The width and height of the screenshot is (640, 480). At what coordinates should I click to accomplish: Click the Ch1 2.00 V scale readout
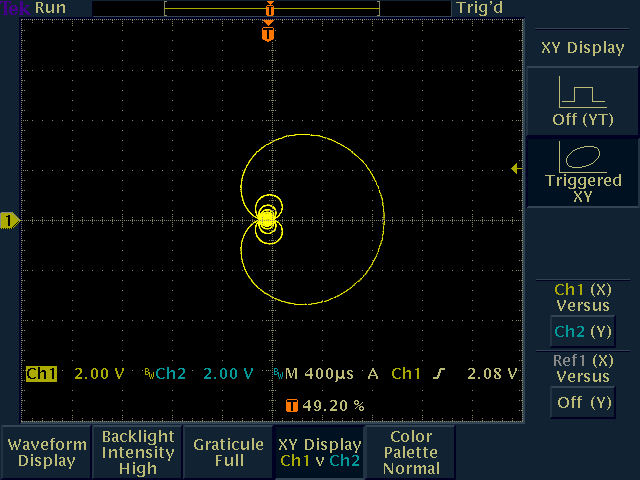75,374
